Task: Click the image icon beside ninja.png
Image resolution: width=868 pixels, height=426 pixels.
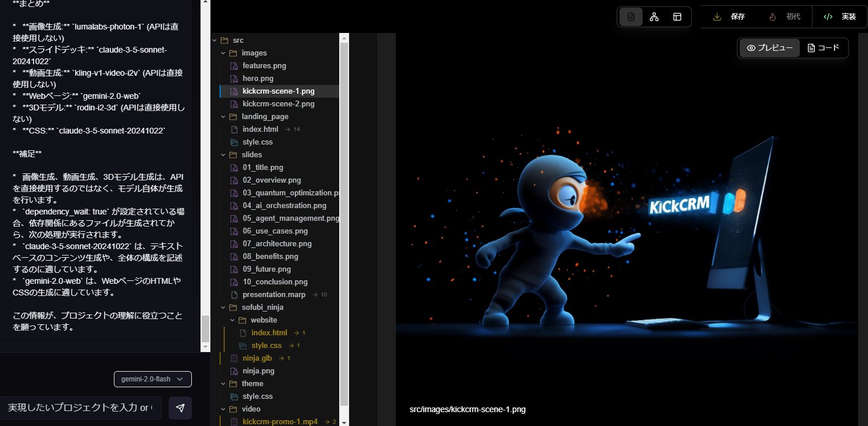Action: pos(234,371)
